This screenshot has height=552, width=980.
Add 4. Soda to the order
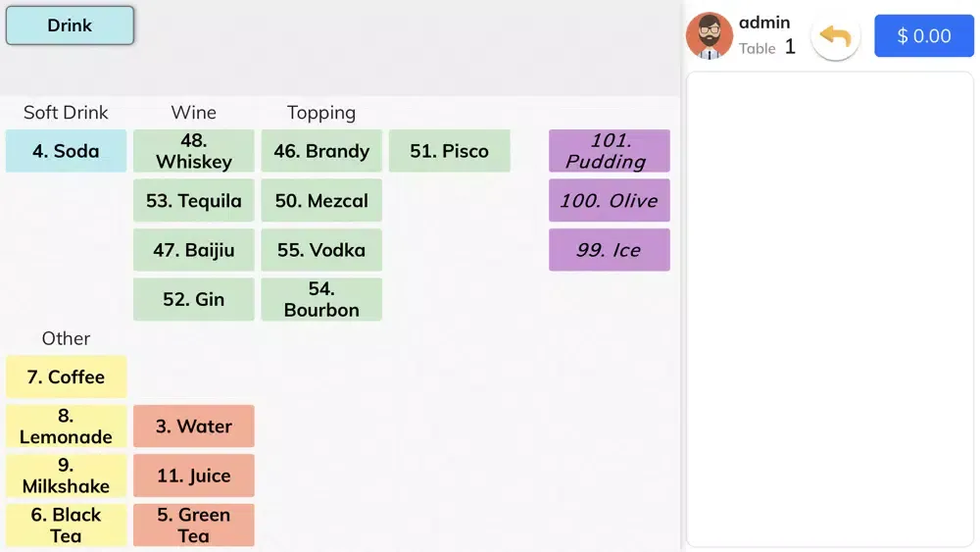click(66, 151)
